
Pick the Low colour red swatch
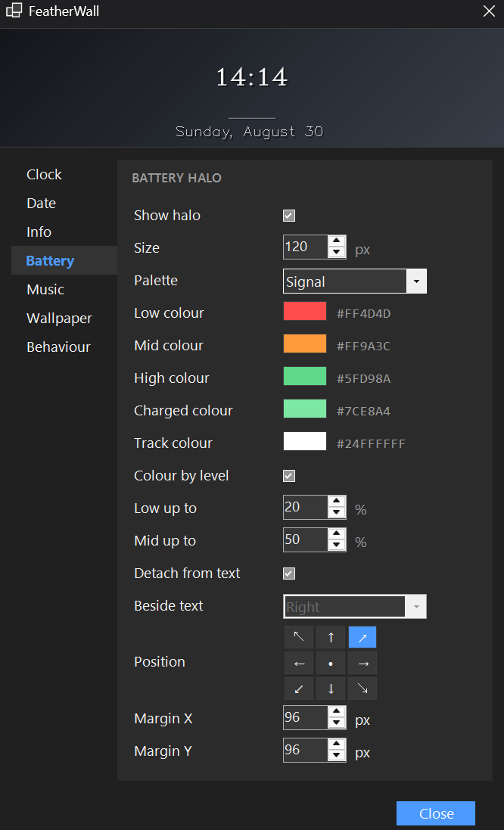305,311
